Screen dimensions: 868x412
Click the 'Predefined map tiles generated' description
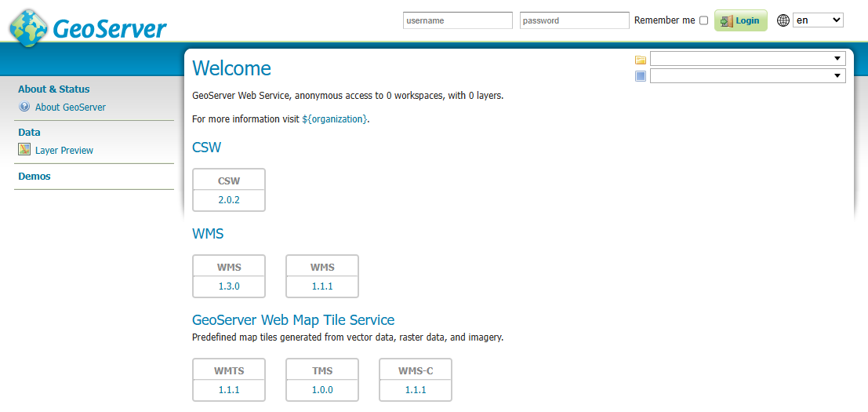(347, 337)
